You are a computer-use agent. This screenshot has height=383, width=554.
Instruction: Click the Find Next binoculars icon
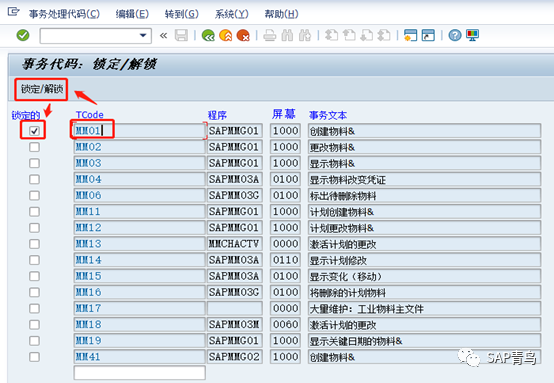(305, 35)
